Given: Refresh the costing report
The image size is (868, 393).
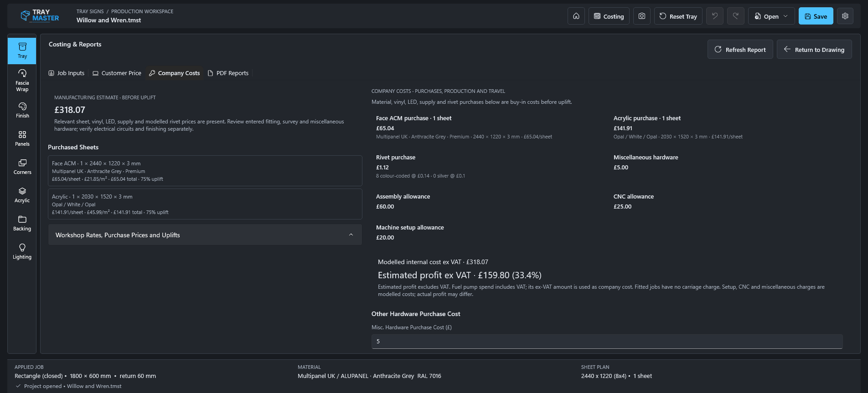Looking at the screenshot, I should click(740, 49).
